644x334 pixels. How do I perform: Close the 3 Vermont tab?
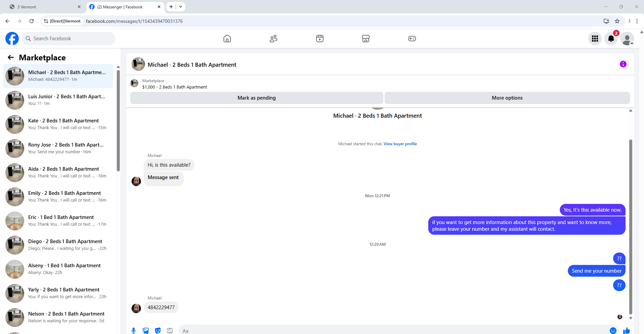[x=79, y=7]
